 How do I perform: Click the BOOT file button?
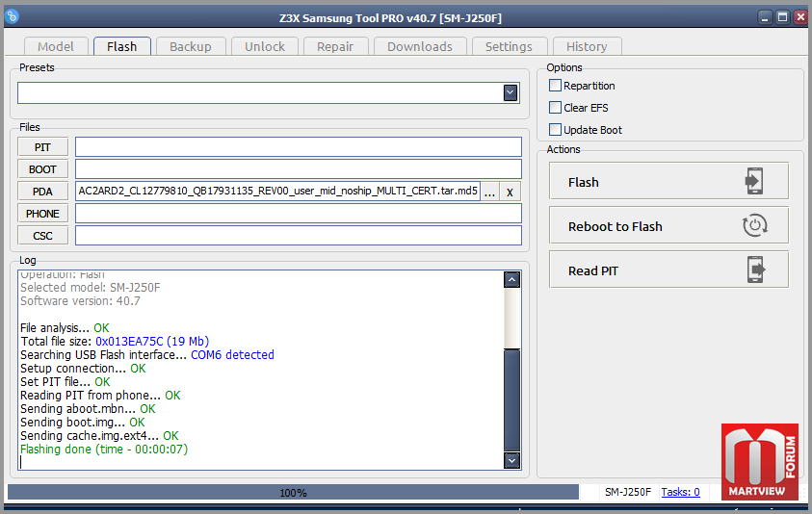tap(43, 169)
